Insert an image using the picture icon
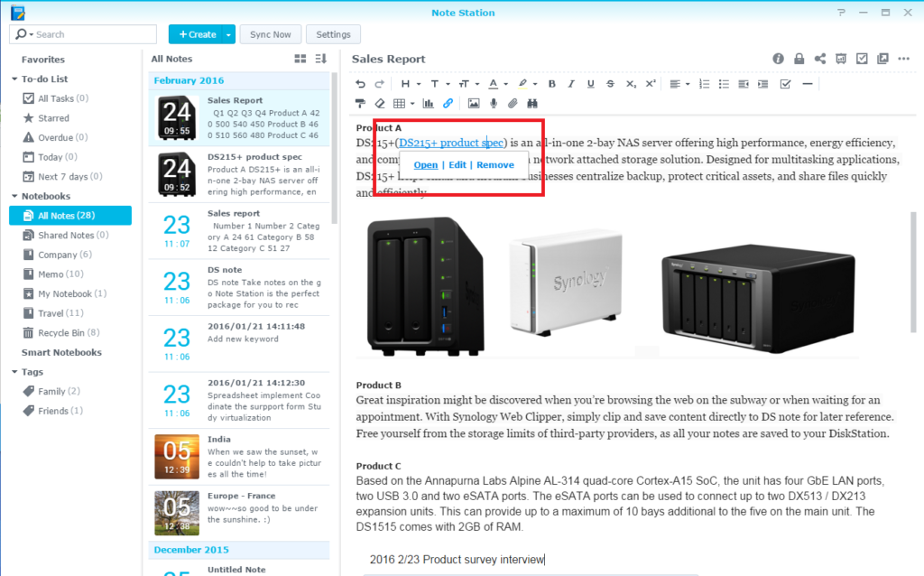Viewport: 924px width, 576px height. tap(474, 104)
